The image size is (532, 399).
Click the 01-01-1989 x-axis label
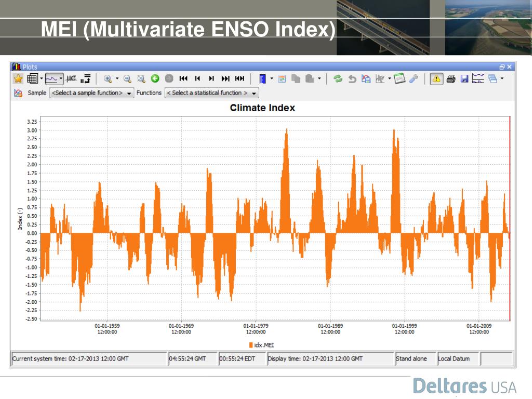pos(330,329)
